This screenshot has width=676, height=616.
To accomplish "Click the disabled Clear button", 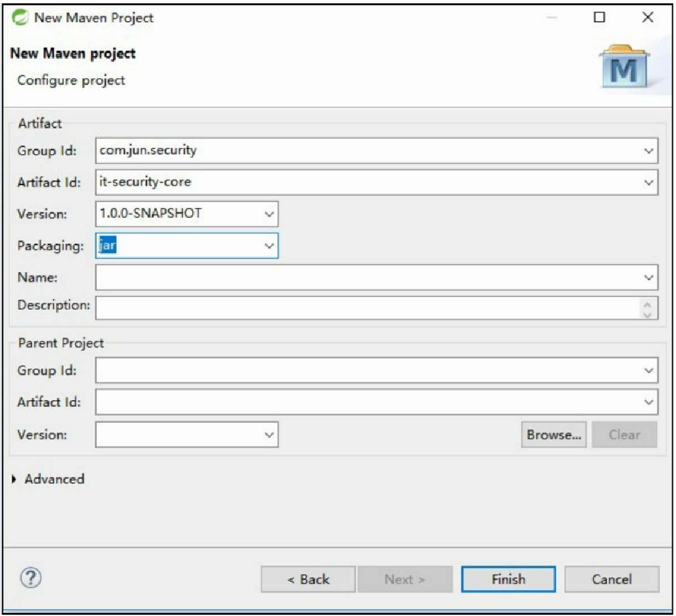I will click(624, 435).
